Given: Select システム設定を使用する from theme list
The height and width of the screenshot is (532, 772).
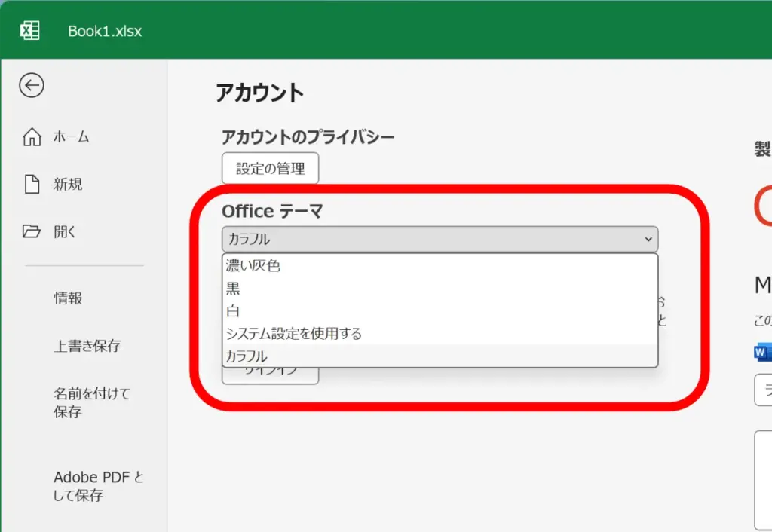Looking at the screenshot, I should click(x=293, y=333).
